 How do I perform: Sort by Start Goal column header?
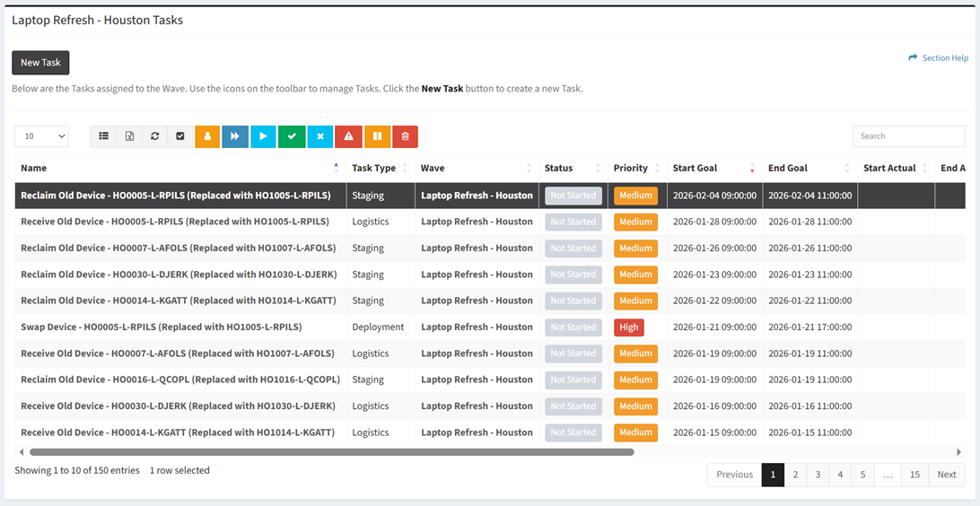[695, 168]
